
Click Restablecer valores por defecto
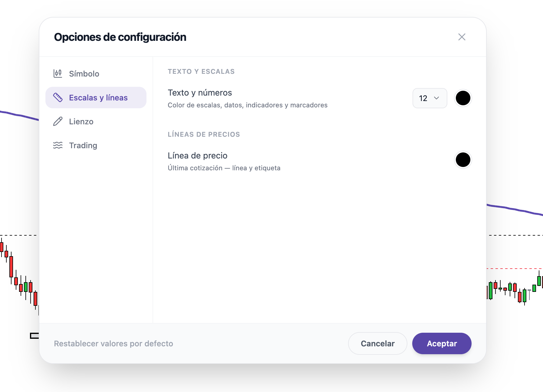click(x=114, y=344)
